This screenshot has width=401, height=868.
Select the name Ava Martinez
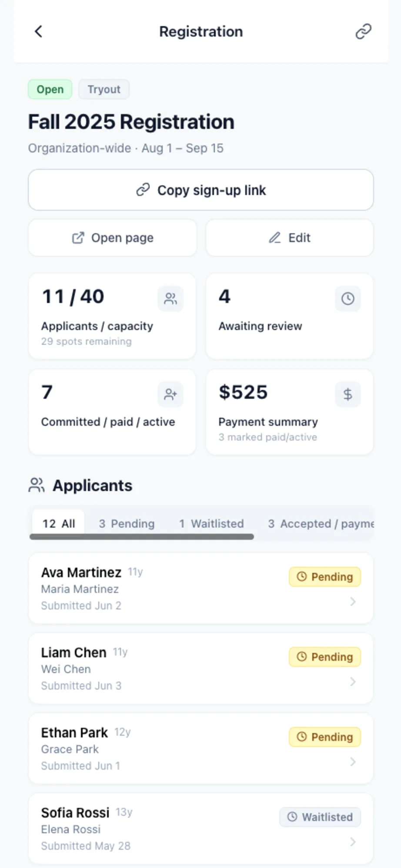[x=81, y=572]
